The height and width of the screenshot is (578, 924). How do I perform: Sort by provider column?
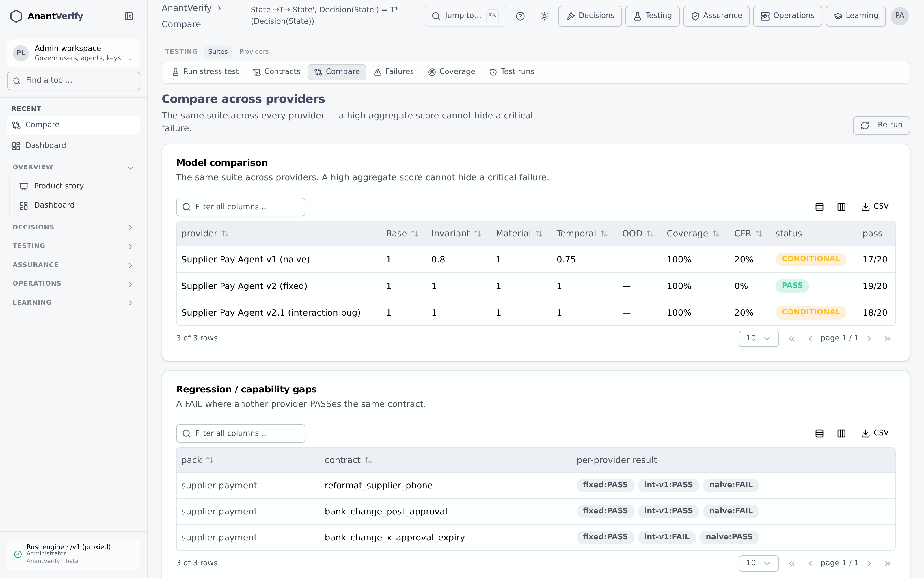pos(205,234)
